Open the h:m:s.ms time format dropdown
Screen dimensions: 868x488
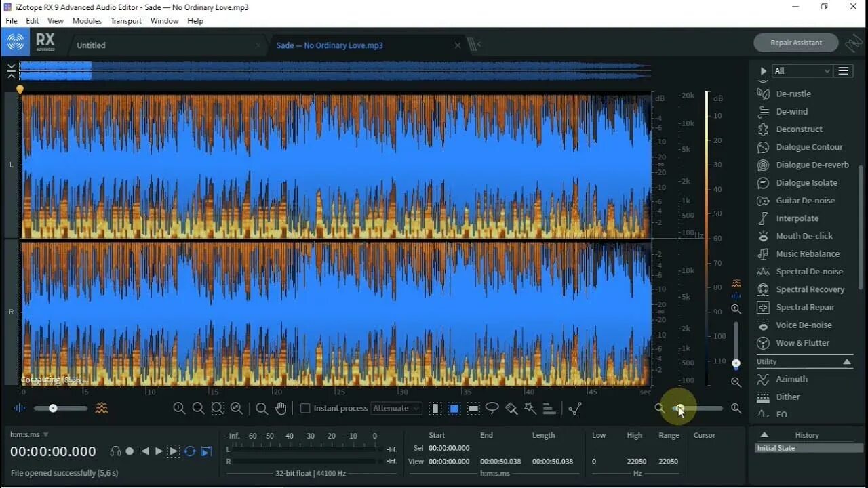click(29, 434)
